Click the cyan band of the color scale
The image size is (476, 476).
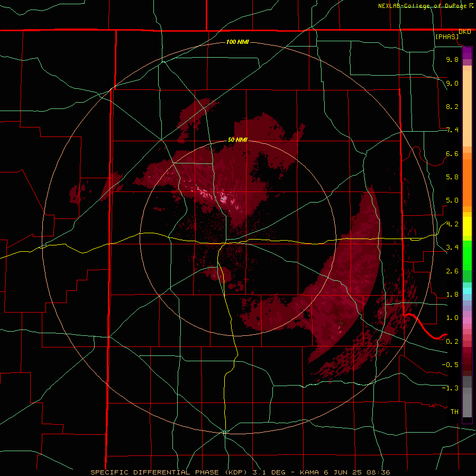pos(467,291)
